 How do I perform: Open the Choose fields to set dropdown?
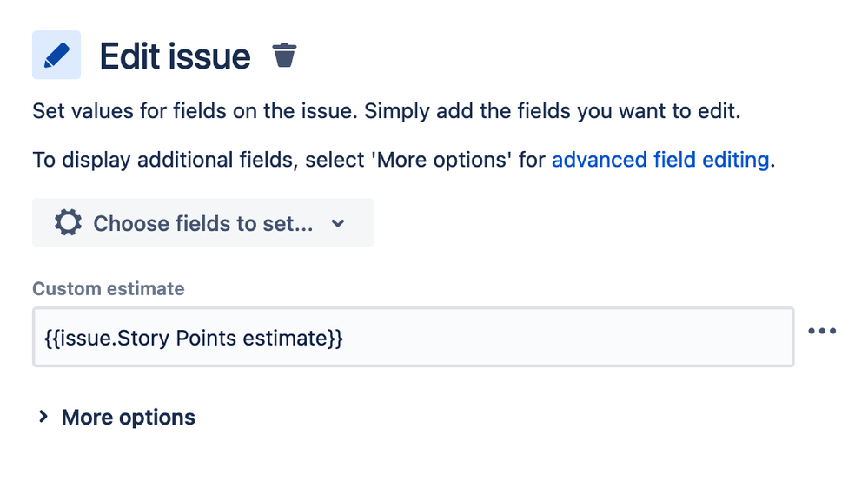(x=202, y=223)
